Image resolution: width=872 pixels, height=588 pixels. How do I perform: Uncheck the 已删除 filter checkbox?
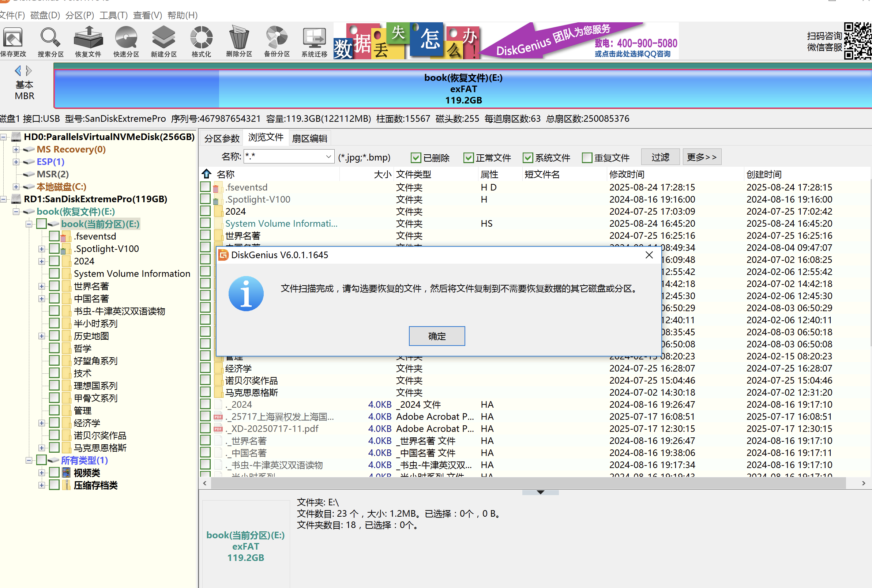tap(416, 158)
